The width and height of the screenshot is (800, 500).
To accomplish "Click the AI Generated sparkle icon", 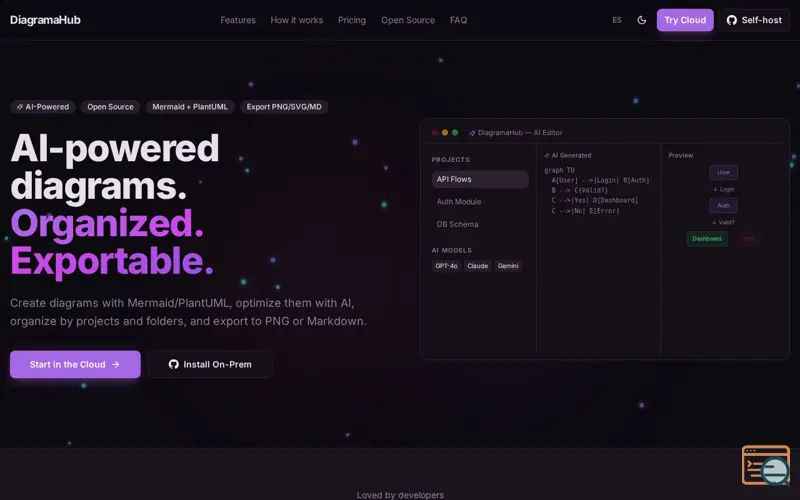I will click(547, 156).
